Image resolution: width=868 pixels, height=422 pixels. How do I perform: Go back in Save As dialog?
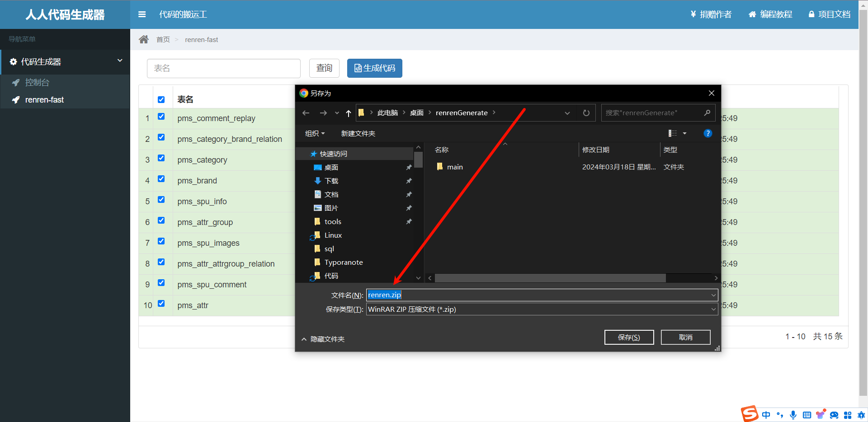pyautogui.click(x=306, y=113)
